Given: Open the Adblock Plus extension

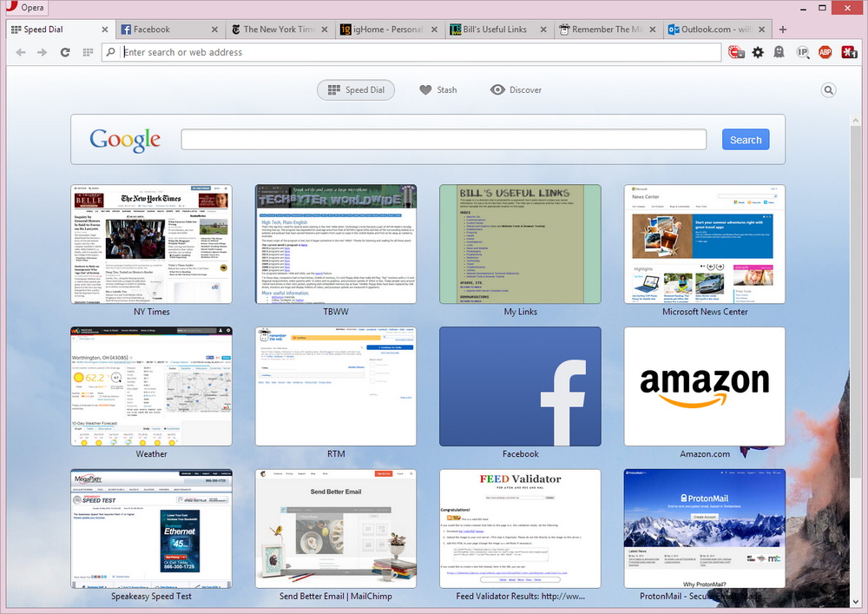Looking at the screenshot, I should (x=825, y=52).
